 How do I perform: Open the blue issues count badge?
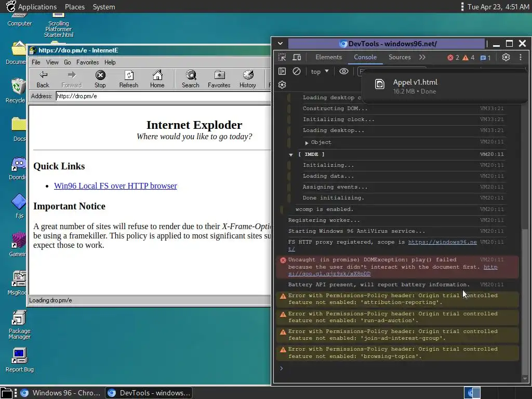486,58
